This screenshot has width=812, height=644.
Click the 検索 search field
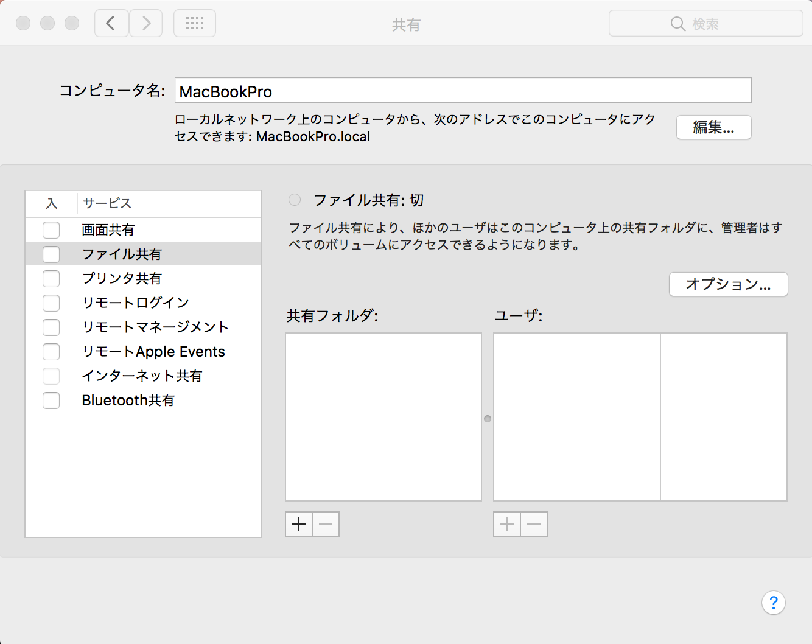point(706,23)
